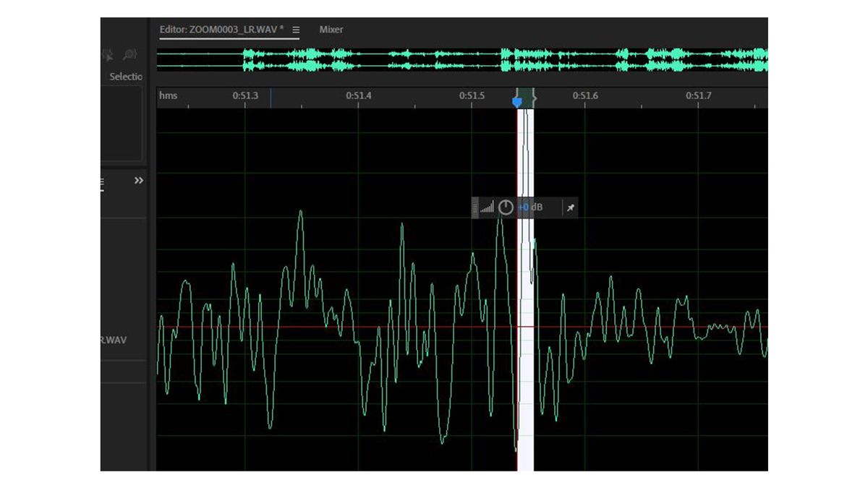Click the Selection panel label on the left
Screen dimensions: 868x488
[125, 76]
